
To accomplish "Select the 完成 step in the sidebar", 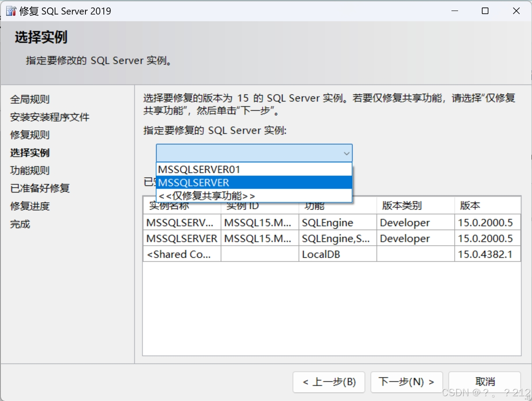I will coord(20,224).
